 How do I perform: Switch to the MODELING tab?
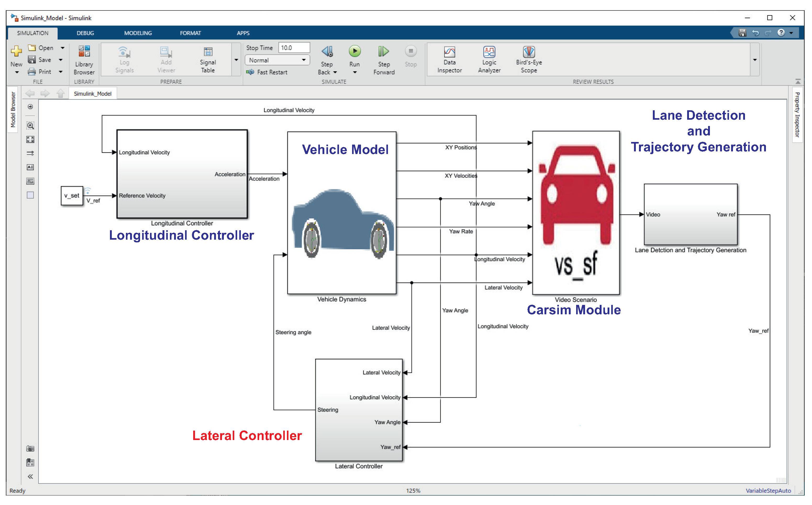click(138, 33)
